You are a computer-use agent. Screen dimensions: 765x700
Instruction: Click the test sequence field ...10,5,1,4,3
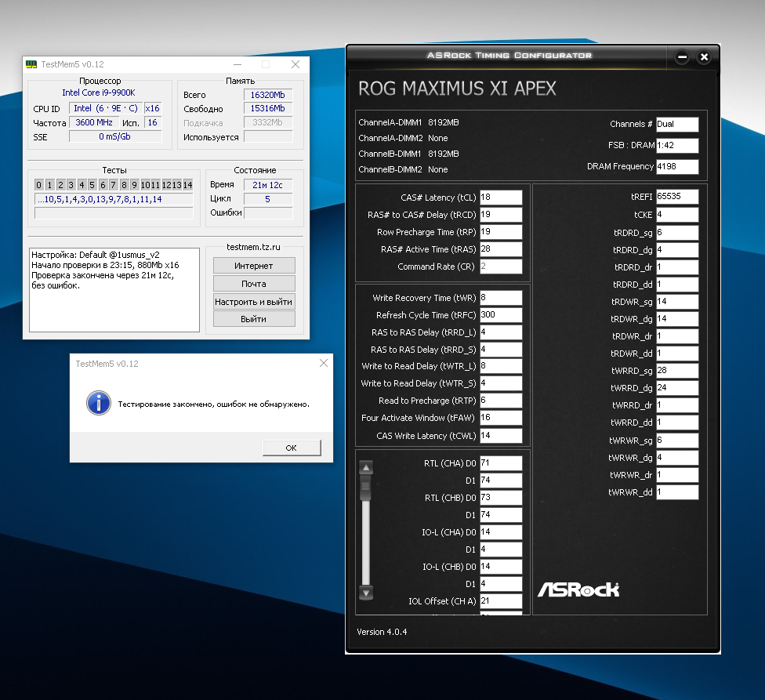pyautogui.click(x=114, y=199)
